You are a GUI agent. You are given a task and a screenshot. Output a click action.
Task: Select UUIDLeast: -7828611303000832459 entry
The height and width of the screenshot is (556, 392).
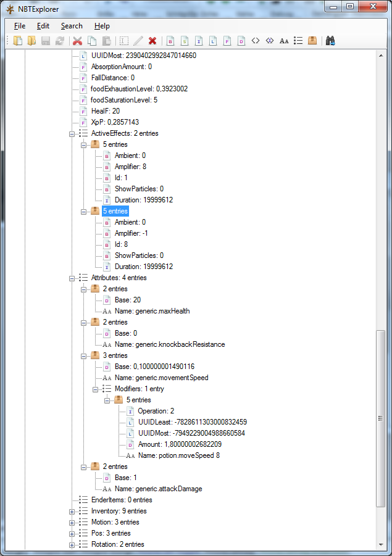pos(192,422)
